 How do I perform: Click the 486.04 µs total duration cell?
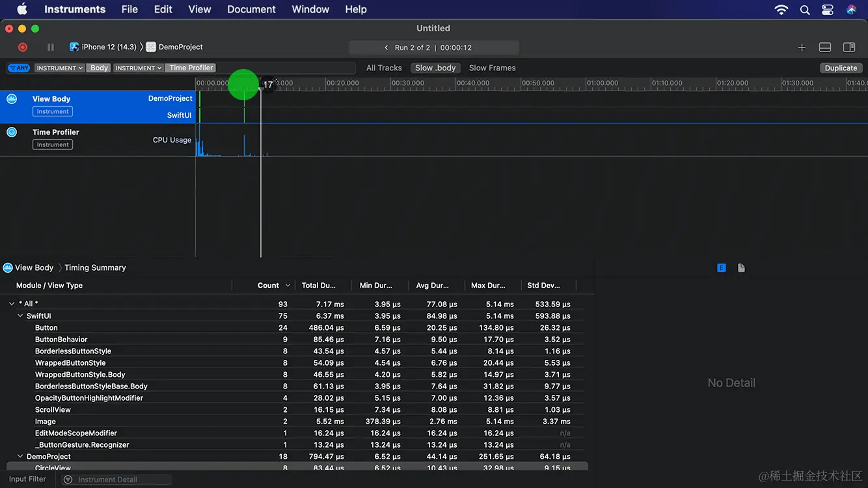pyautogui.click(x=327, y=328)
